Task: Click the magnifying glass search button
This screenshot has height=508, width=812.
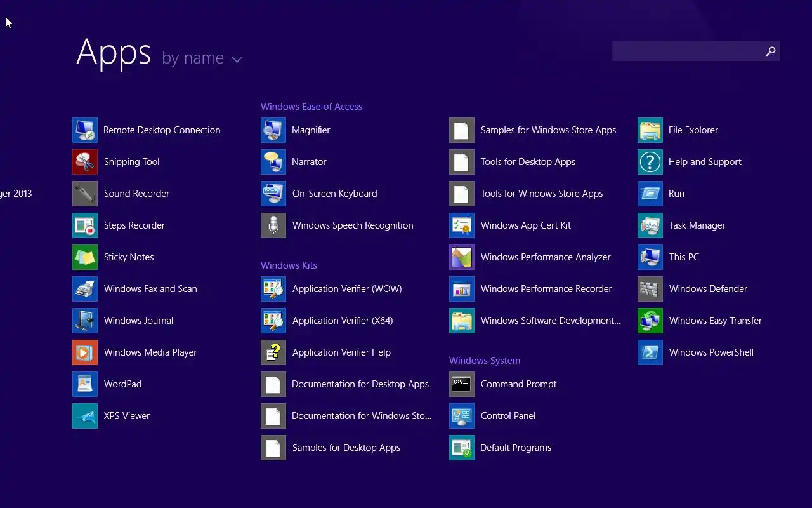Action: [771, 51]
